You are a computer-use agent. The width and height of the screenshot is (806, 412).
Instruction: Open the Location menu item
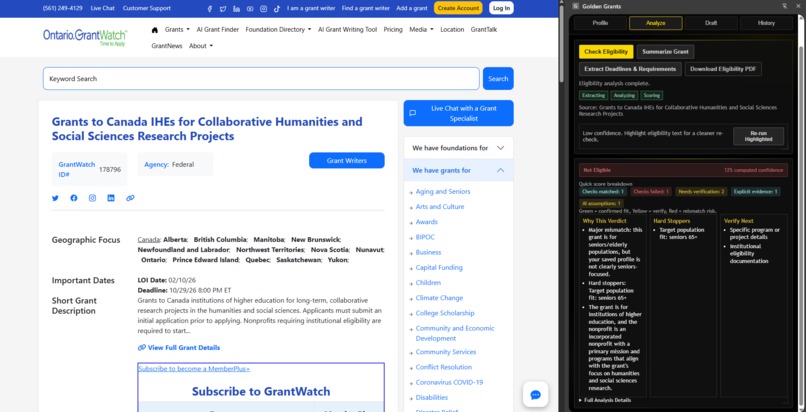pyautogui.click(x=452, y=29)
